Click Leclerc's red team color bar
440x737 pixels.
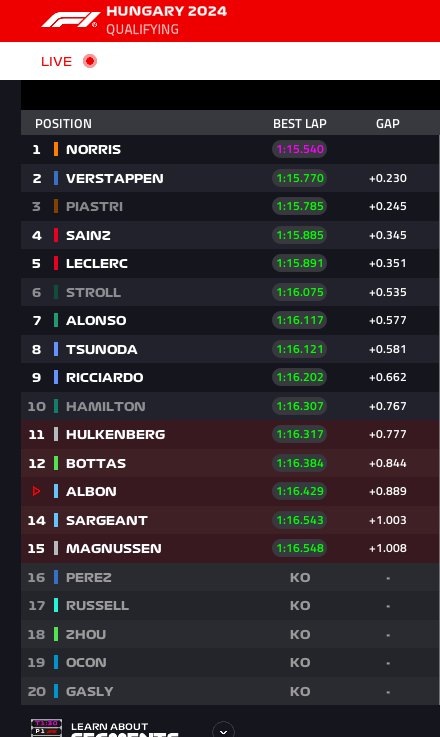56,263
